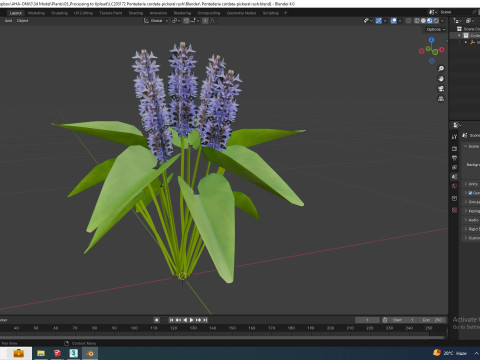This screenshot has width=480, height=360.
Task: Jump to the first frame in timeline
Action: pyautogui.click(x=171, y=320)
